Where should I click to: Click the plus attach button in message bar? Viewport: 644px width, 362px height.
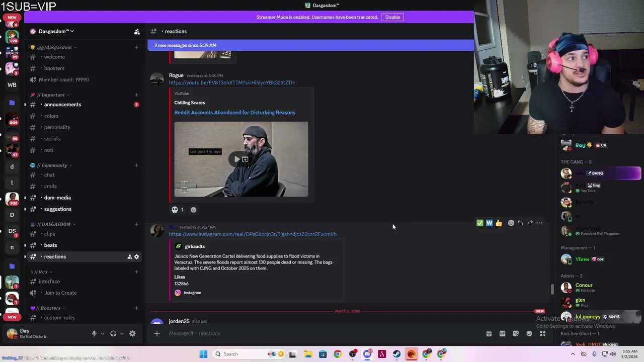coord(157,333)
